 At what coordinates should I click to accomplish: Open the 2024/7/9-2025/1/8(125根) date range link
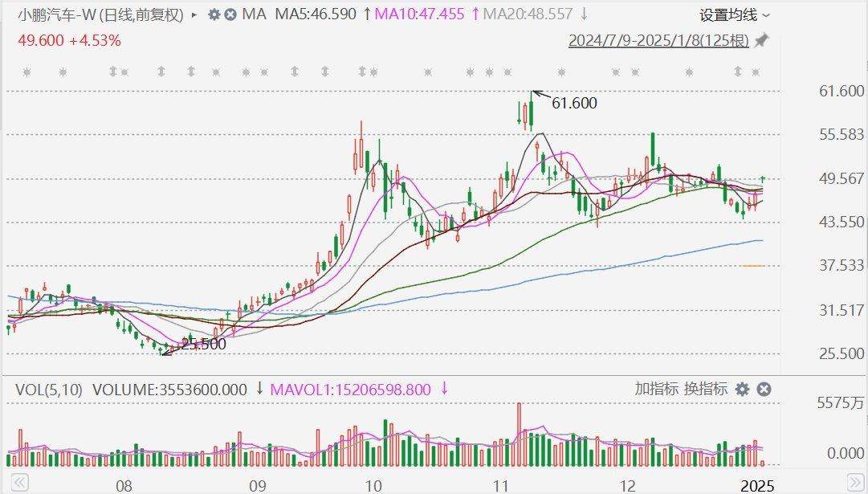pos(658,40)
